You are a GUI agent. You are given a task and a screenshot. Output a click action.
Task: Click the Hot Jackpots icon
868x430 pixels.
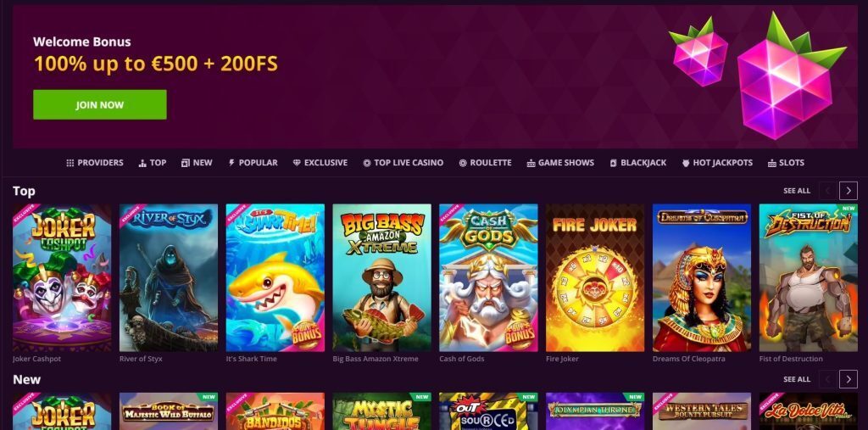[686, 163]
